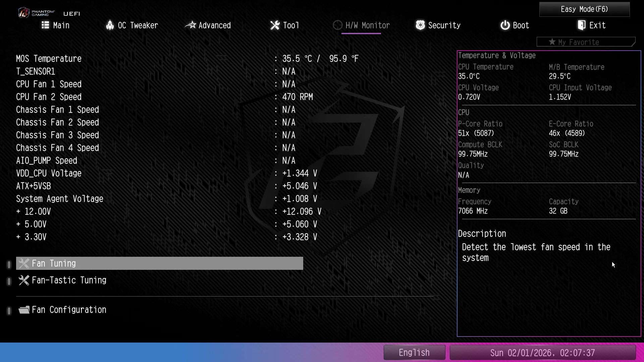This screenshot has width=644, height=362.
Task: Click the Fan Configuration folder icon
Action: click(x=24, y=310)
